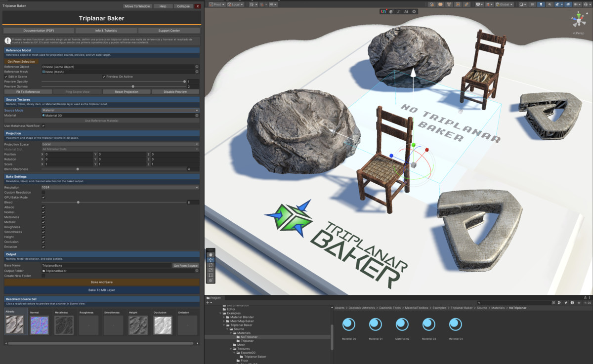
Task: Click the scene orientation gizmo
Action: coord(578,20)
